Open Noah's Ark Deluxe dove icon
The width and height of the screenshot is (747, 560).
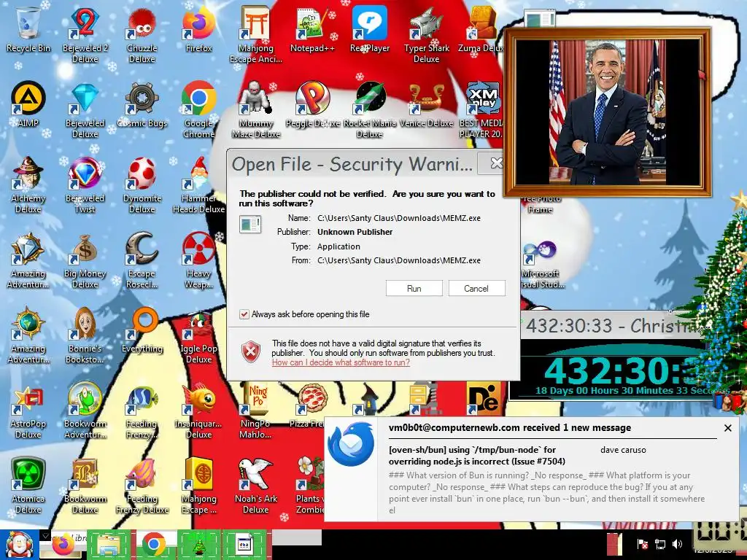coord(256,486)
